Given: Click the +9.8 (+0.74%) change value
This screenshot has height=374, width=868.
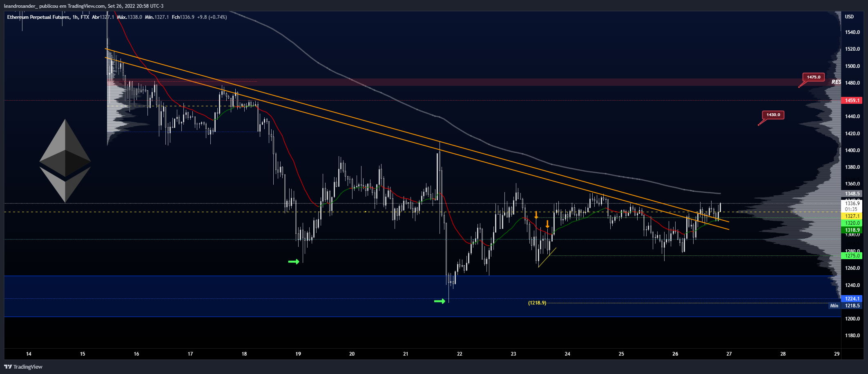Looking at the screenshot, I should [212, 17].
